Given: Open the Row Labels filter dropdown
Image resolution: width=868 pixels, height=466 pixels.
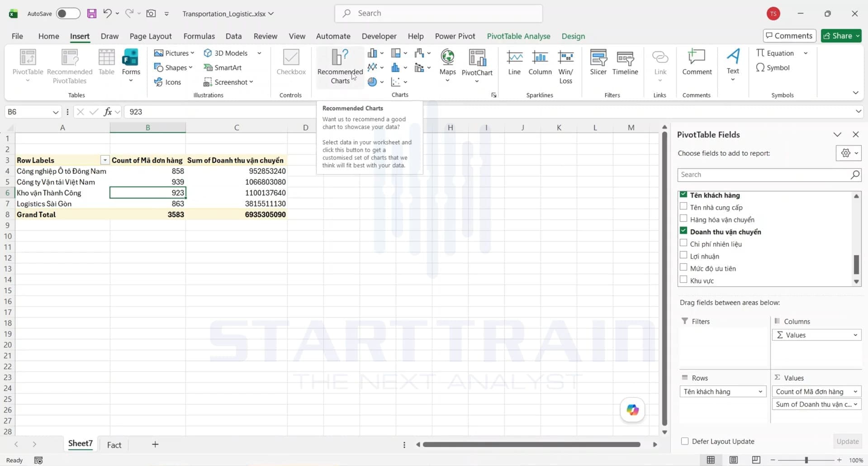Looking at the screenshot, I should 105,160.
